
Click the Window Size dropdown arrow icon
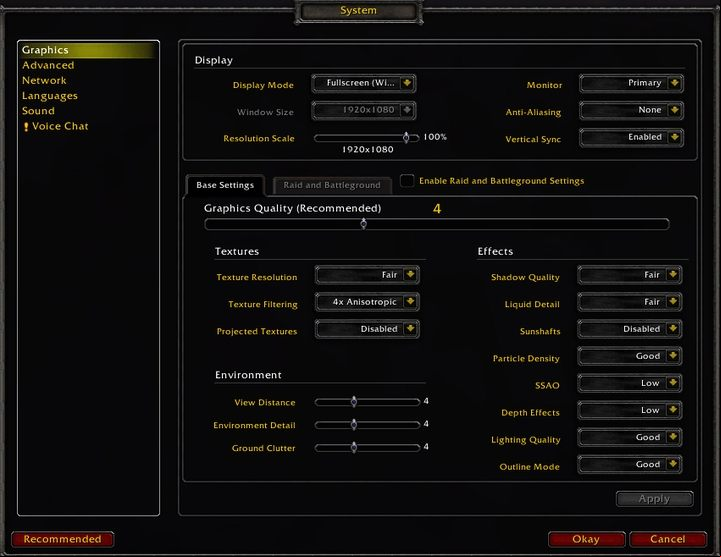click(407, 110)
